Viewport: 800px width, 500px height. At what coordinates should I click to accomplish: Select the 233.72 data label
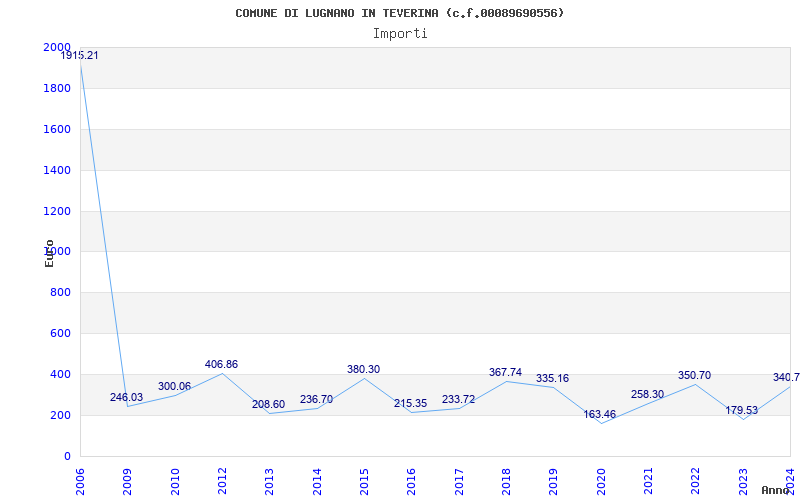click(458, 399)
